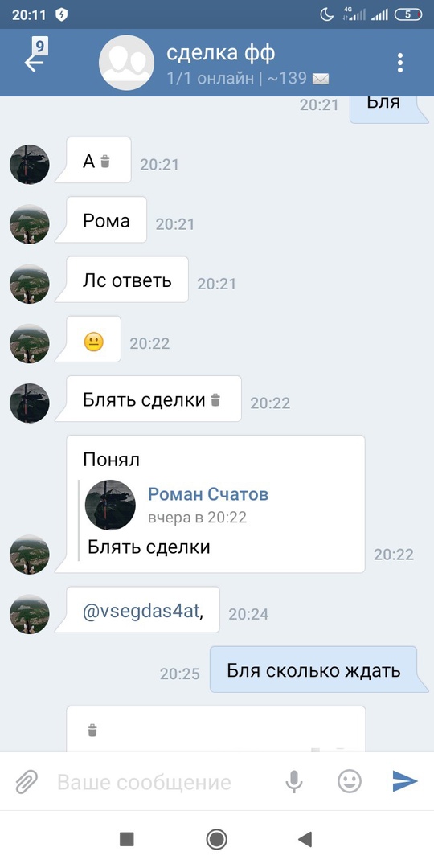Image resolution: width=434 pixels, height=868 pixels.
Task: Open the group chat avatar in the header
Action: 126,63
